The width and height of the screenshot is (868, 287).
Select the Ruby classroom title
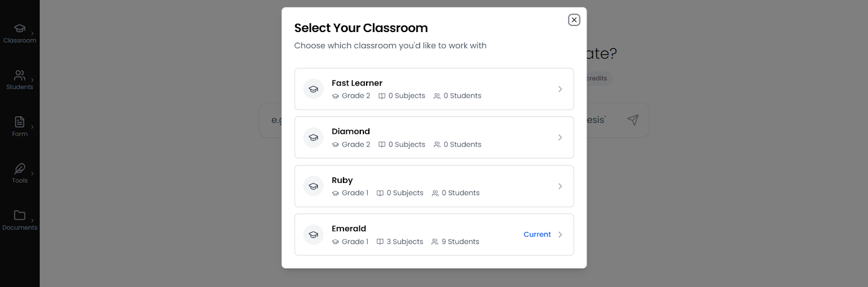tap(342, 180)
